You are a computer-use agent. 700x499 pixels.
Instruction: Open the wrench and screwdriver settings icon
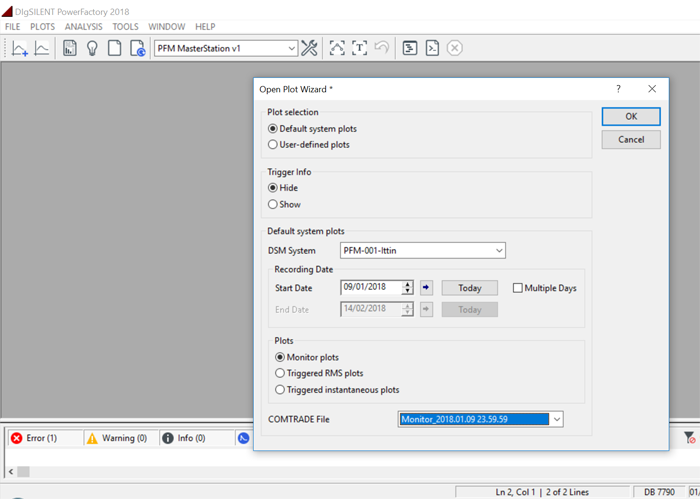[309, 48]
